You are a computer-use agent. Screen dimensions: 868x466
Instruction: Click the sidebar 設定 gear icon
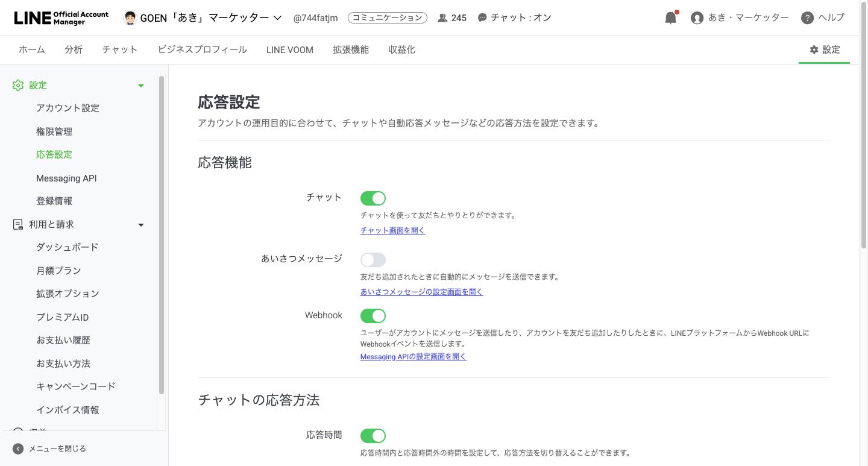click(x=18, y=86)
